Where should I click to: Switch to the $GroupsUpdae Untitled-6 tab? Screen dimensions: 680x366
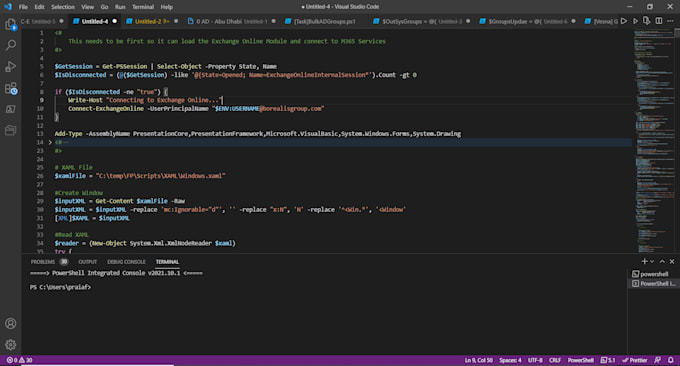527,21
